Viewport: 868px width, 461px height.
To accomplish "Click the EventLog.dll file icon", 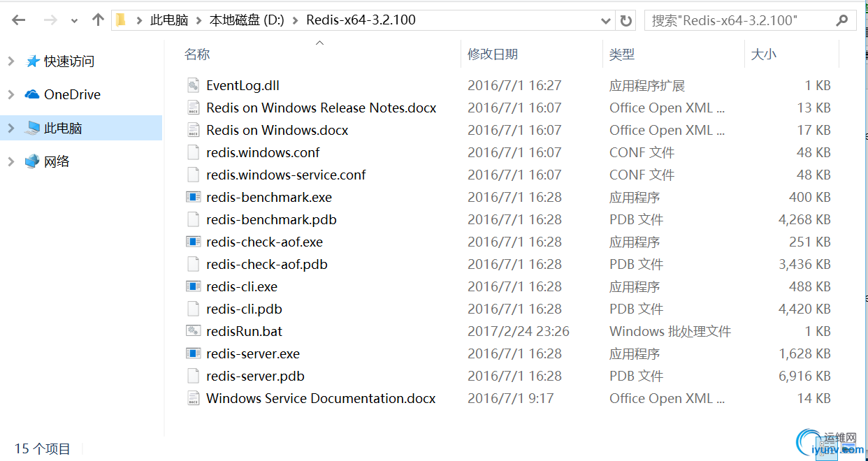I will tap(194, 85).
